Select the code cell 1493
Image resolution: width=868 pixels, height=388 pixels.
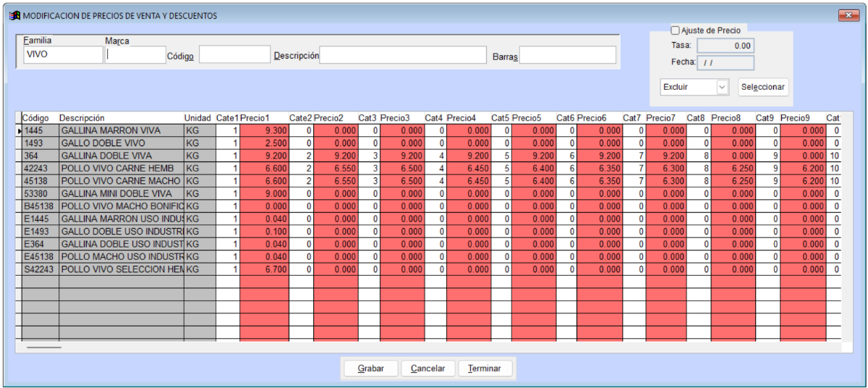(x=40, y=143)
